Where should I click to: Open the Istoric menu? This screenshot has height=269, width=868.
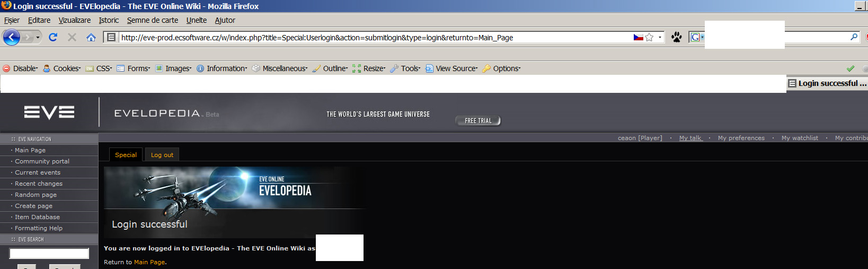click(x=109, y=20)
